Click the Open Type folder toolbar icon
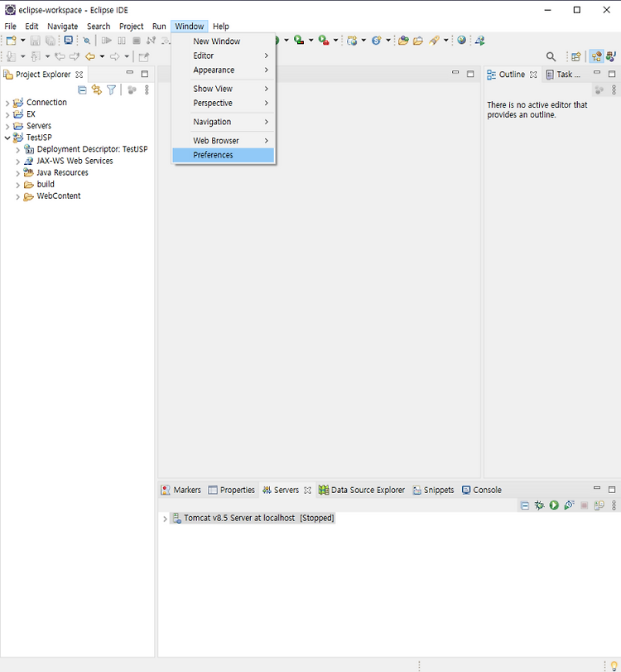This screenshot has width=621, height=672. coord(403,41)
